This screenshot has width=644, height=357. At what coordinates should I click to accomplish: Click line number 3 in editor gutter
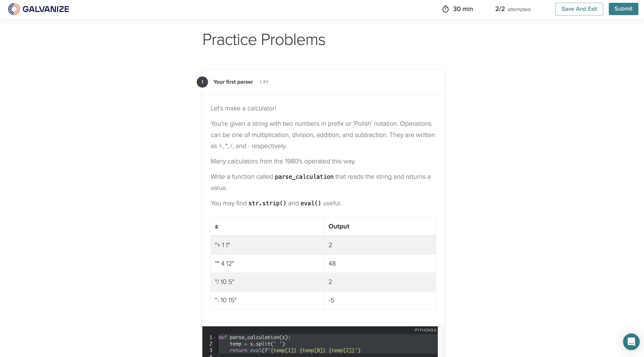[211, 350]
